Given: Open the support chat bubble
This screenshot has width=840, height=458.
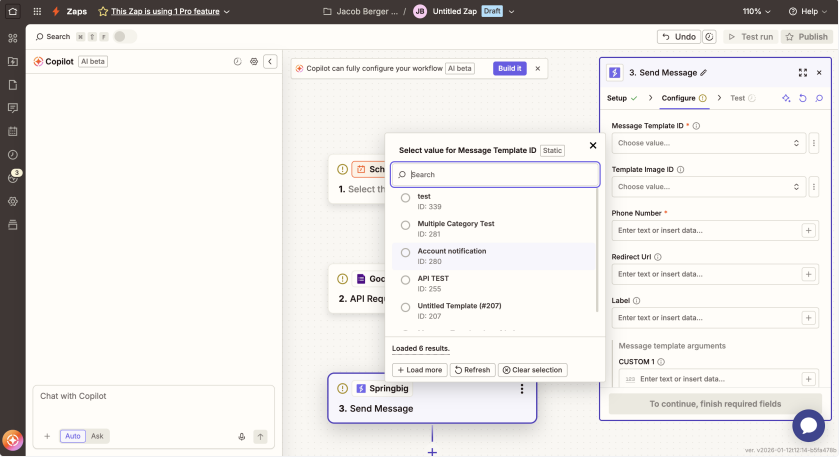Looking at the screenshot, I should [808, 425].
